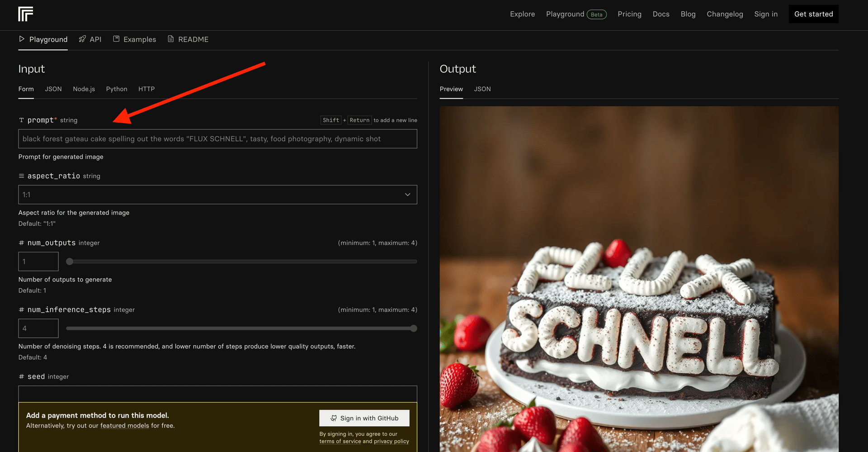Click the list icon beside aspect_ratio

[21, 176]
